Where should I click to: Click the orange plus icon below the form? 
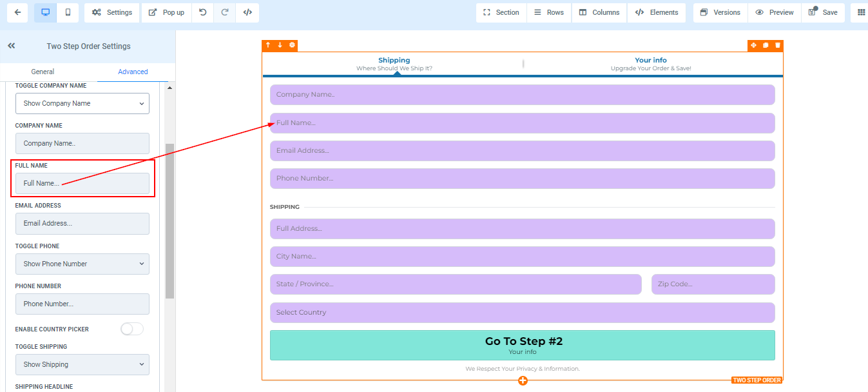(x=523, y=381)
